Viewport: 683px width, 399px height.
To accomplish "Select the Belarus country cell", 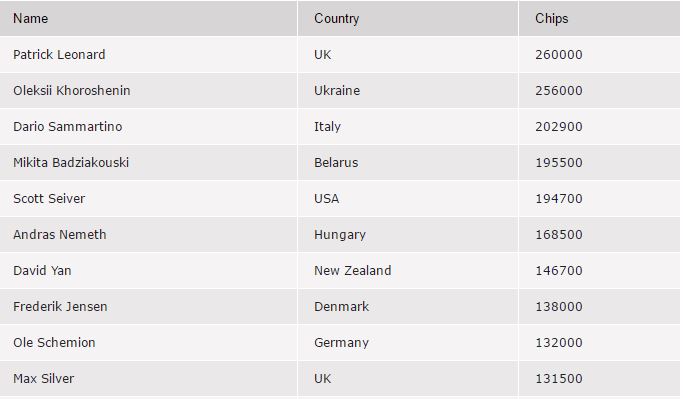I will pyautogui.click(x=408, y=162).
